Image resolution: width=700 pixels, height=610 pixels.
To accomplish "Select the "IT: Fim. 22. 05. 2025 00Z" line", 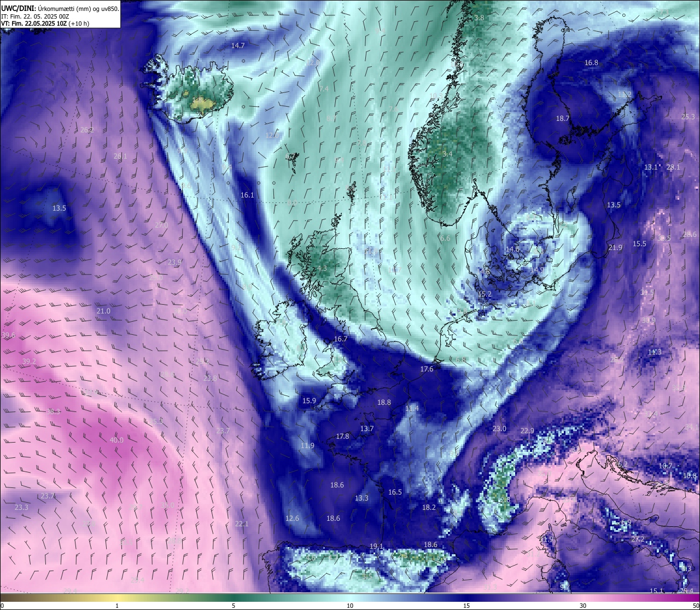I will coord(35,16).
